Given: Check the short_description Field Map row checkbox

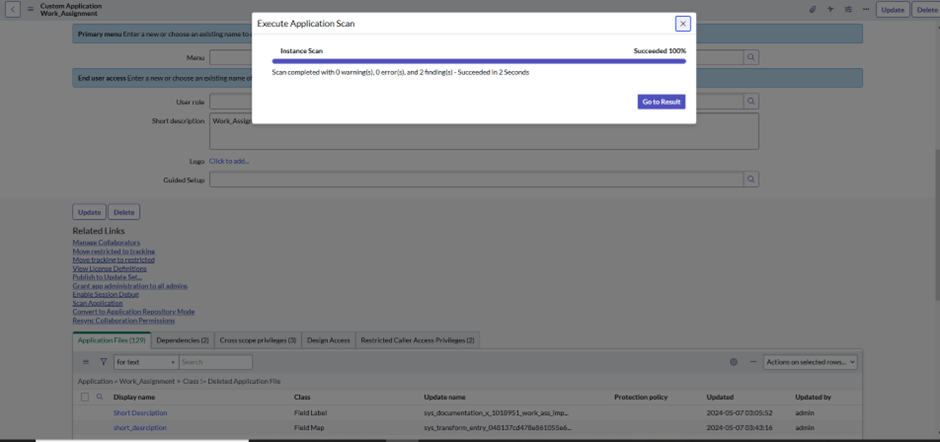Looking at the screenshot, I should point(85,428).
